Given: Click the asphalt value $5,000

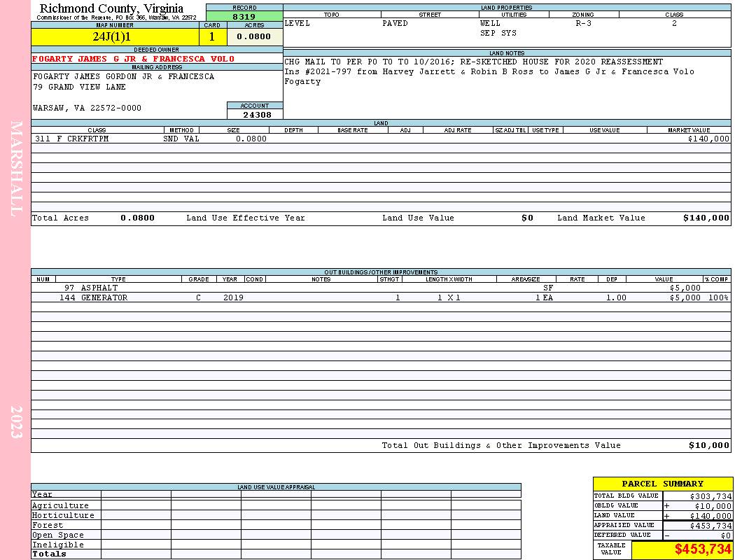Looking at the screenshot, I should [x=685, y=288].
